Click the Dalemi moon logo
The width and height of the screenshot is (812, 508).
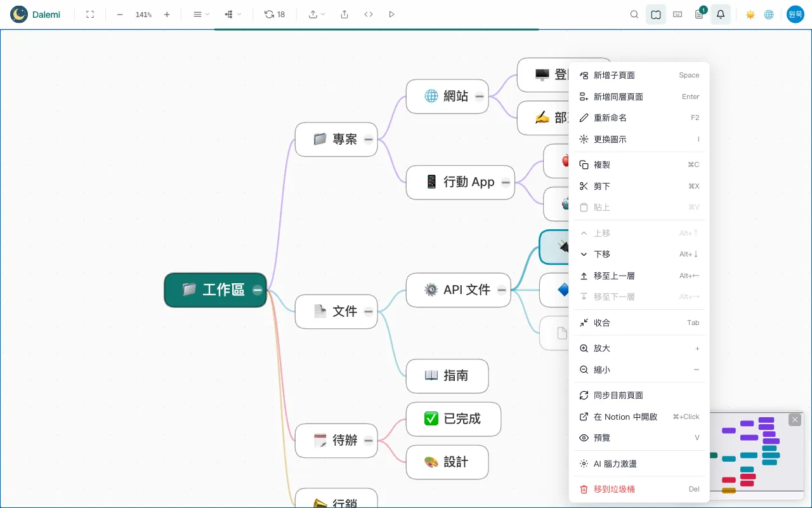pyautogui.click(x=19, y=14)
